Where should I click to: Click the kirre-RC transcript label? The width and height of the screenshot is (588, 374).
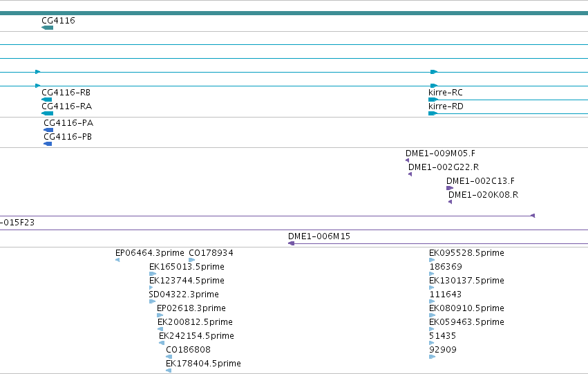(x=446, y=92)
